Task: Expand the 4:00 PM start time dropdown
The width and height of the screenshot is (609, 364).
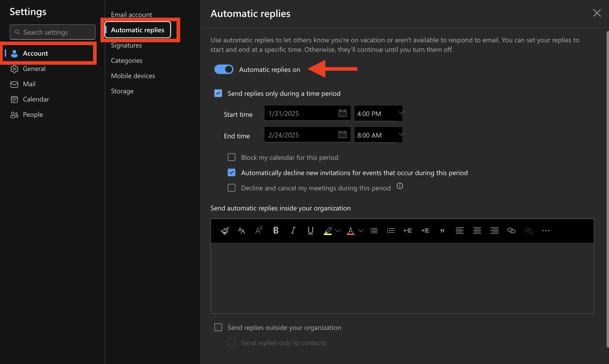Action: pyautogui.click(x=401, y=113)
